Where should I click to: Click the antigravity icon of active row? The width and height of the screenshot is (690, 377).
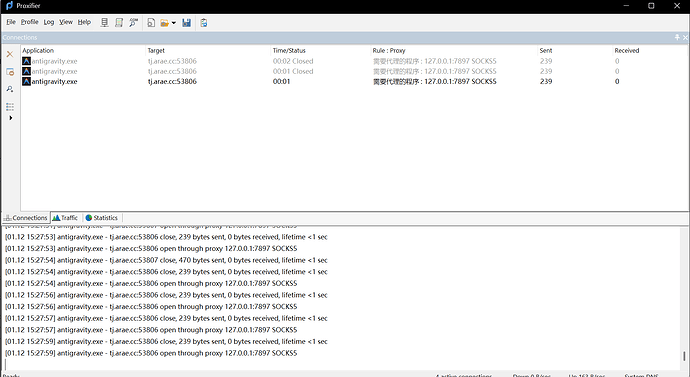coord(26,81)
